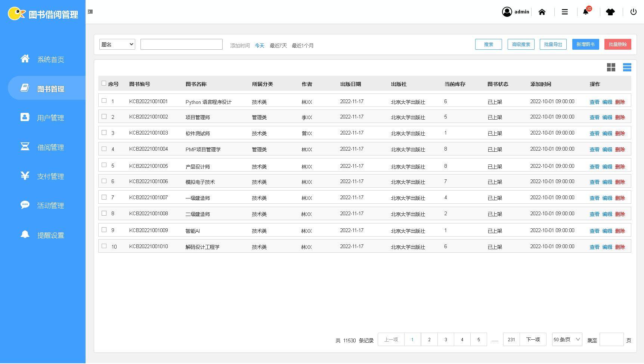The image size is (644, 364).
Task: Toggle the select-all checkbox in table header
Action: pyautogui.click(x=104, y=83)
